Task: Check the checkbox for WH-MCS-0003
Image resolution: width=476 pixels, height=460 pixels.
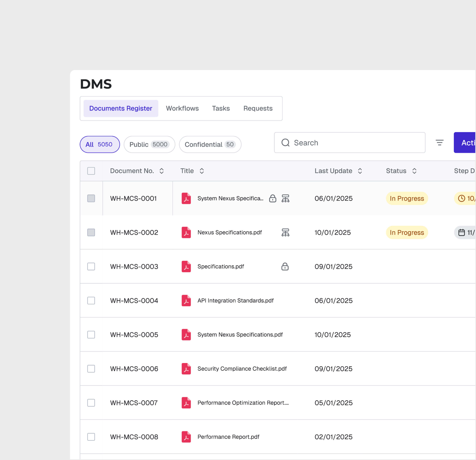Action: [91, 266]
